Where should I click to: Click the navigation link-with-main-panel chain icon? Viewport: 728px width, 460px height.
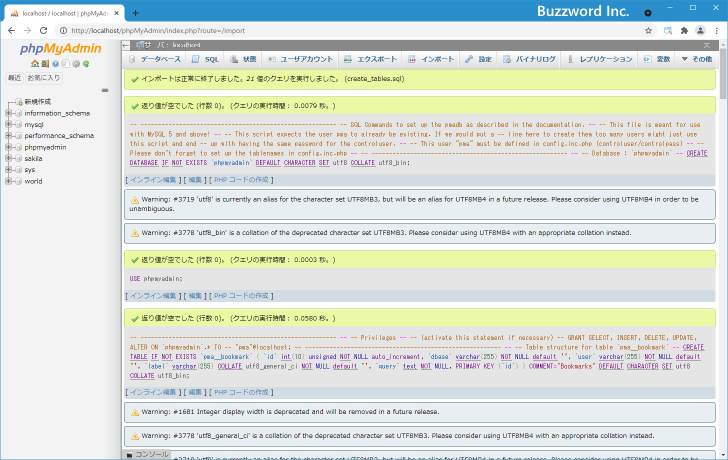[x=105, y=90]
